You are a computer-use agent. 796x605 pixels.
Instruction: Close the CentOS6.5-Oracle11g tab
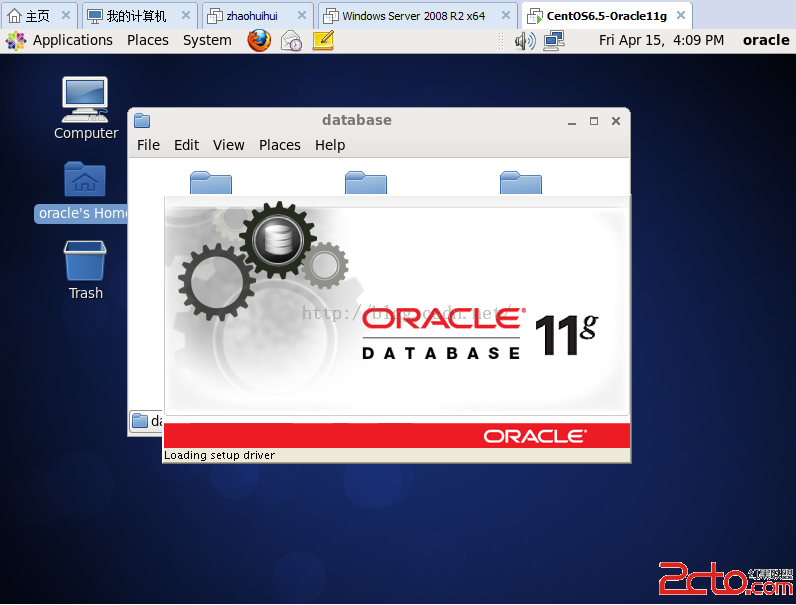681,16
